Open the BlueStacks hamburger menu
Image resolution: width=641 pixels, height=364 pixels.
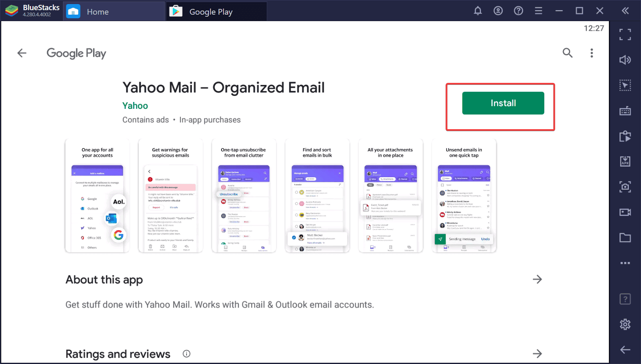tap(539, 11)
